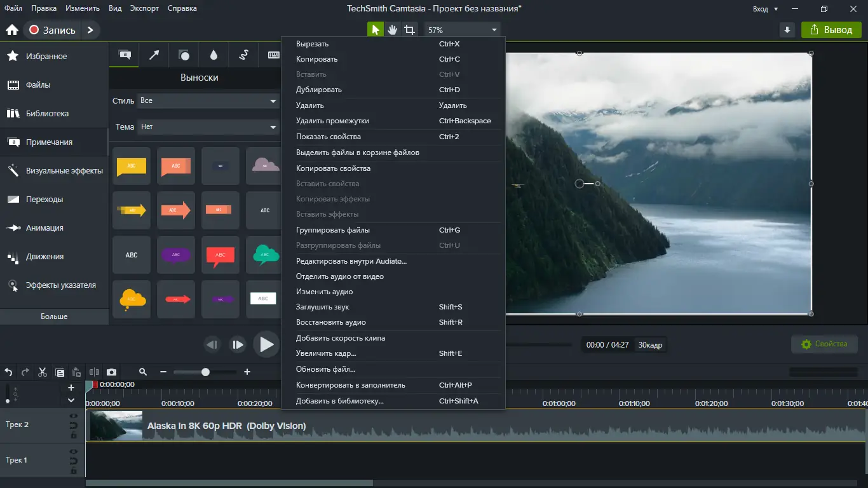Open the Shapes annotations panel
Image resolution: width=868 pixels, height=488 pixels.
click(183, 55)
